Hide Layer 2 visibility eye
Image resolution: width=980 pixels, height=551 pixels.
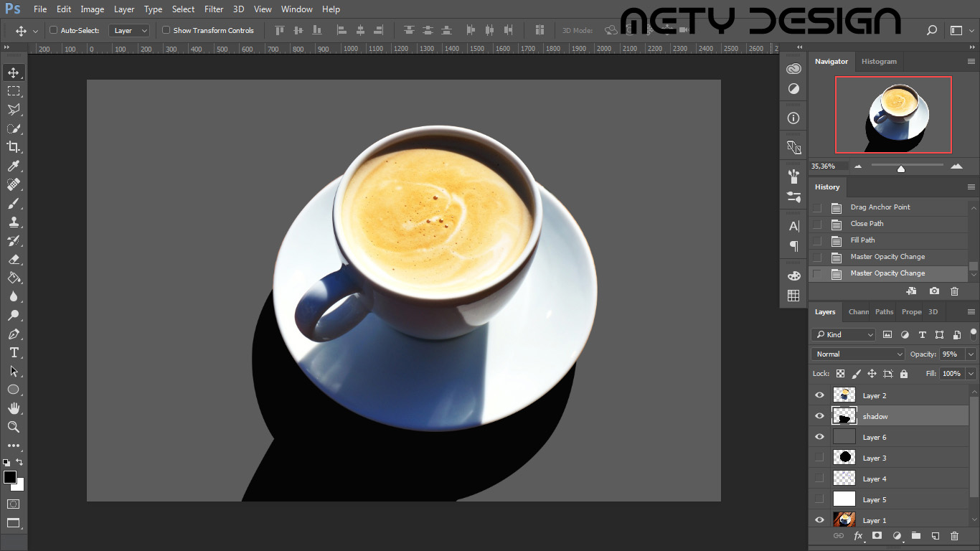820,395
